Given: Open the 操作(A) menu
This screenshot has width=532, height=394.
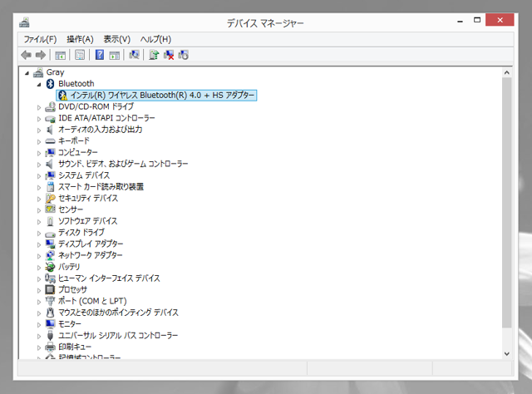Looking at the screenshot, I should point(80,39).
